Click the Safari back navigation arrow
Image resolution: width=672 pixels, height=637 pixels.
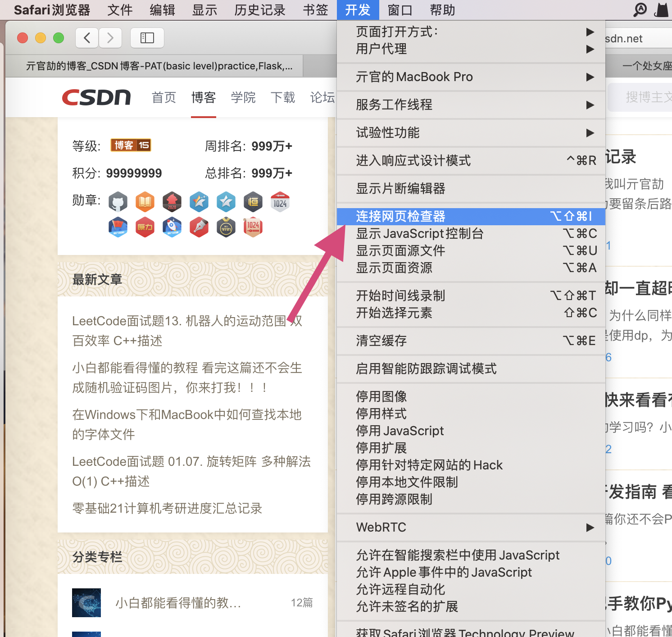[x=87, y=38]
